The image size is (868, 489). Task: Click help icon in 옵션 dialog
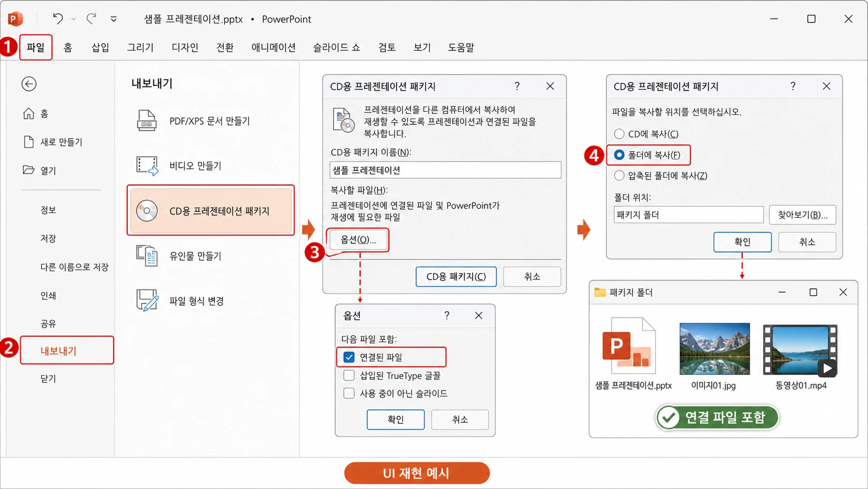click(x=447, y=315)
